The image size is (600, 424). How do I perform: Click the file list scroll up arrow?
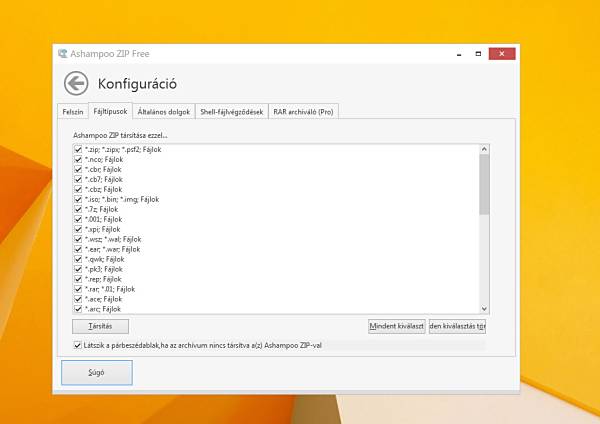coord(484,149)
